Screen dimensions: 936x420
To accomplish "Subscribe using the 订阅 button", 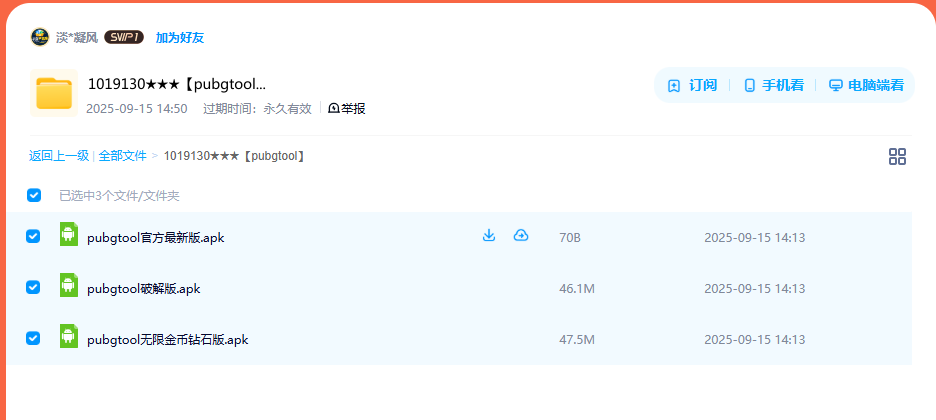I will pyautogui.click(x=692, y=85).
